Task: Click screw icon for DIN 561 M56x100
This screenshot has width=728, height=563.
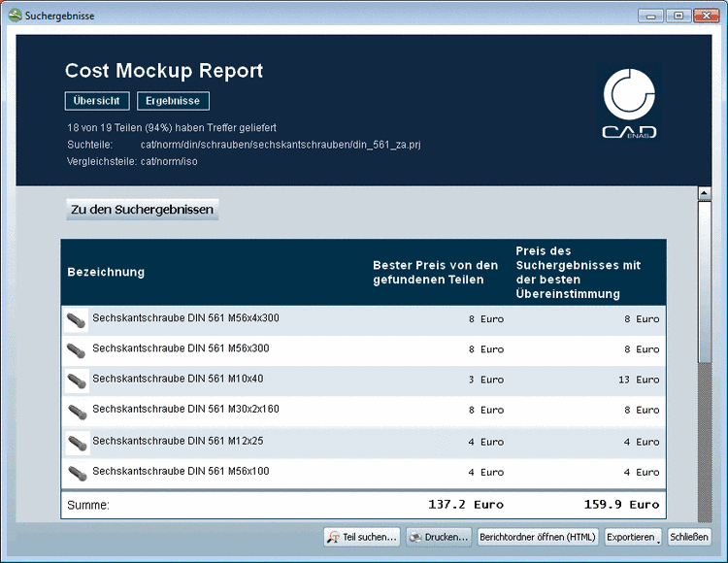Action: point(76,473)
